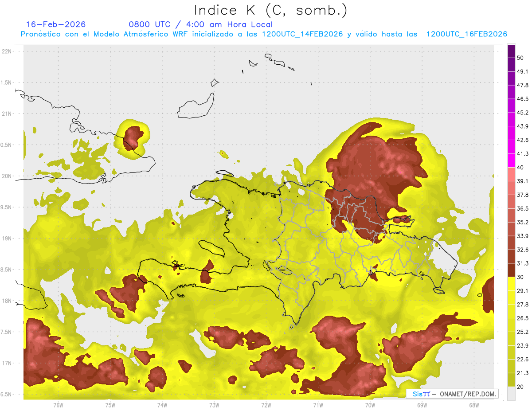
Task: Click the 7.5N latitude label
Action: [x=7, y=332]
